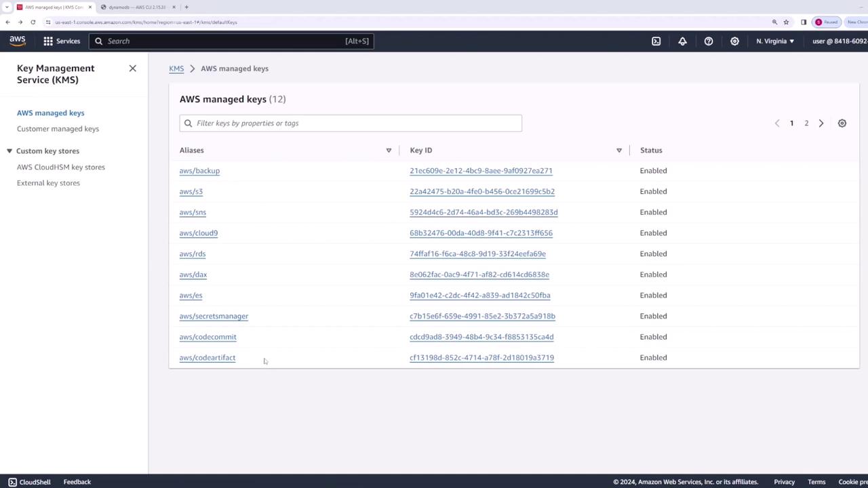Go to page 2 of keys
The width and height of the screenshot is (868, 488).
pyautogui.click(x=806, y=123)
